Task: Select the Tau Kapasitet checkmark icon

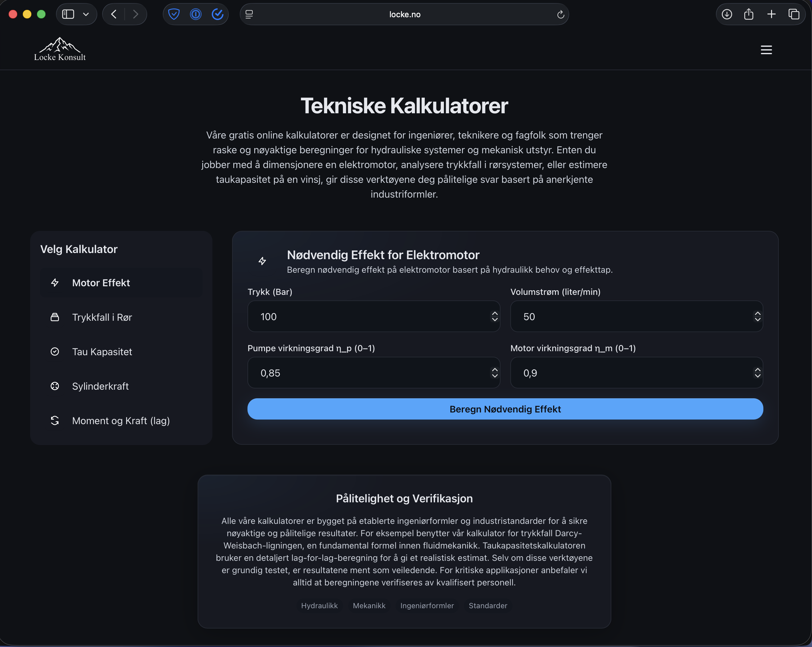Action: (55, 352)
